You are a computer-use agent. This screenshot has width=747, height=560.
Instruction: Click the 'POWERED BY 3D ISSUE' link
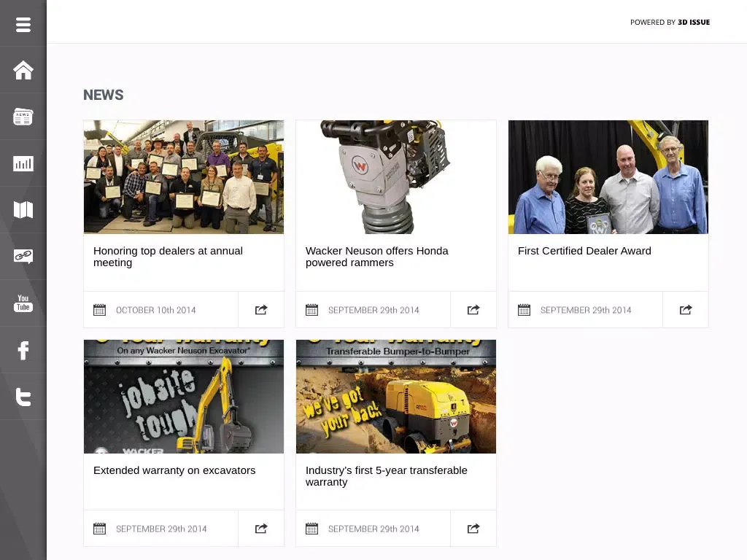click(670, 23)
